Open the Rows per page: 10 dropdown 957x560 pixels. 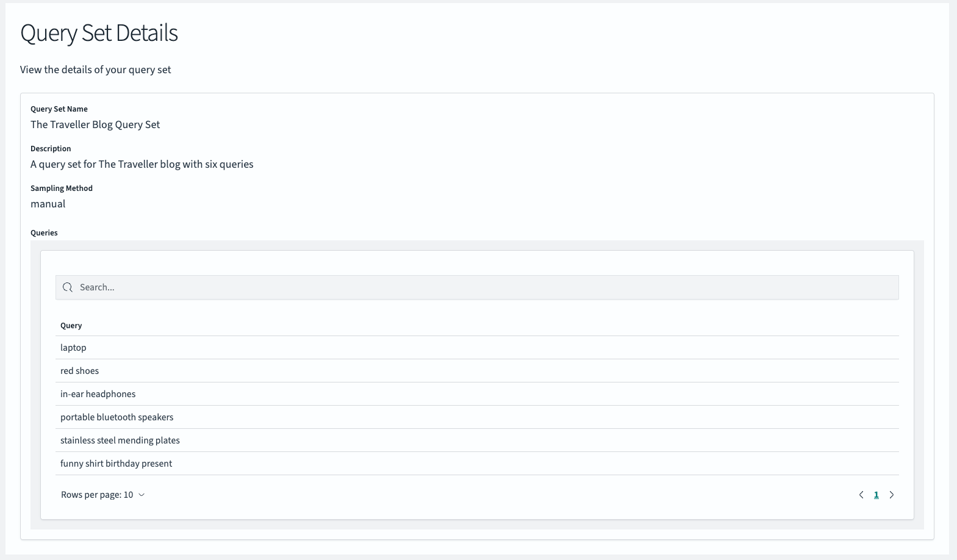point(102,495)
